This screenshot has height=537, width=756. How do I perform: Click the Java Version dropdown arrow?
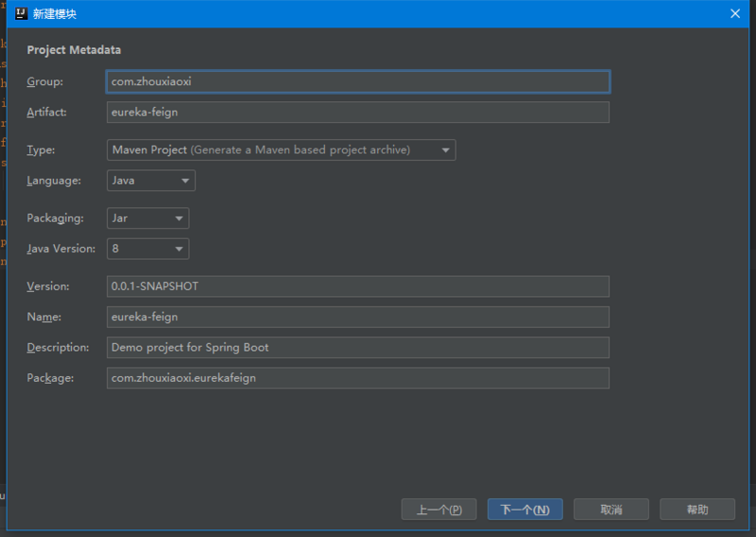tap(179, 249)
